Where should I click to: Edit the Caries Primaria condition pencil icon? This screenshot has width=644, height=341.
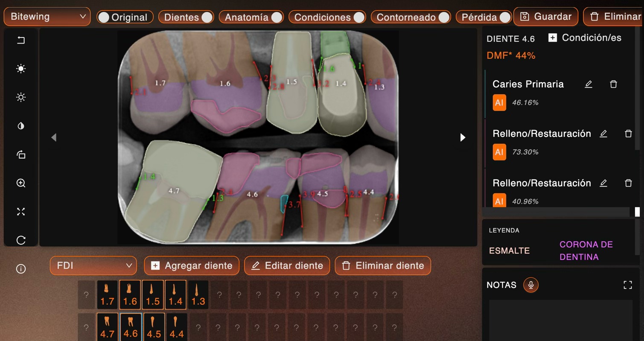click(589, 84)
